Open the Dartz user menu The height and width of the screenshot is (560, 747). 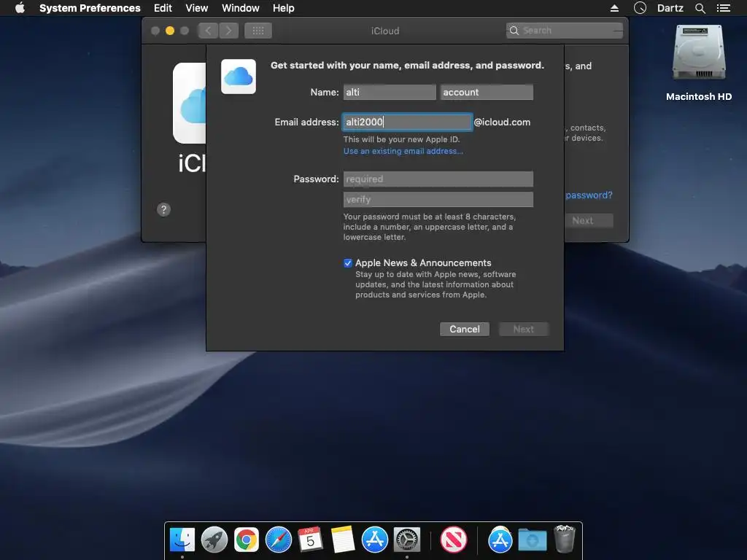tap(670, 8)
